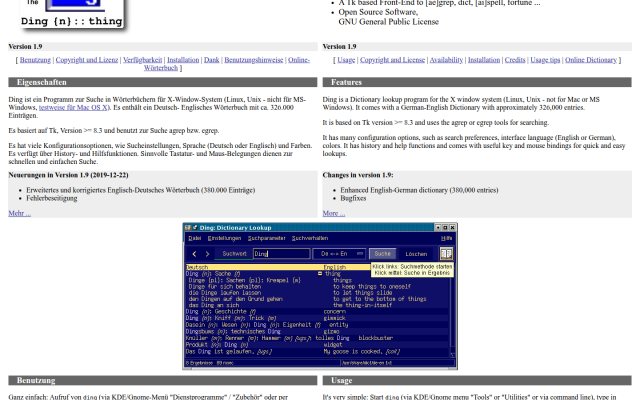The height and width of the screenshot is (400, 640).
Task: Click the Ding results vertical scrollbar
Action: coord(452,312)
